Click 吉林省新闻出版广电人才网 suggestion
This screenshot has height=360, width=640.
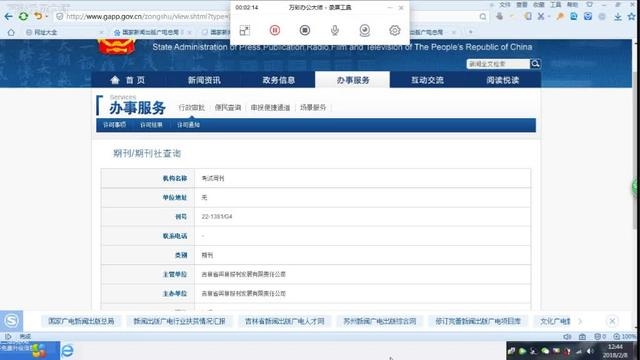click(284, 321)
